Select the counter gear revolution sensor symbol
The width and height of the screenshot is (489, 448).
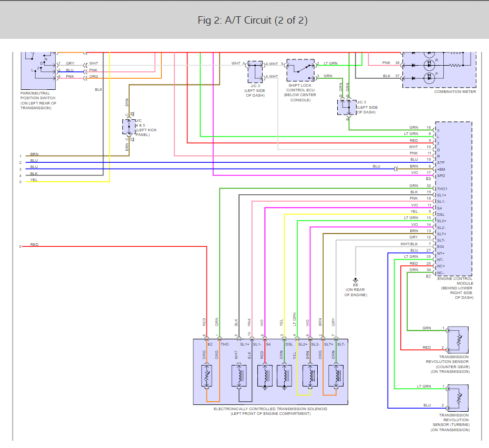click(458, 340)
